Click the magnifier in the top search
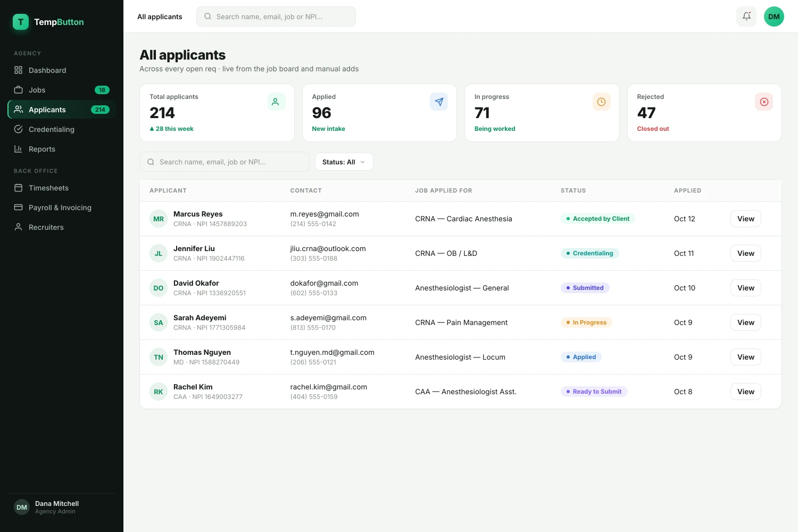Viewport: 798px width, 532px height. [207, 16]
